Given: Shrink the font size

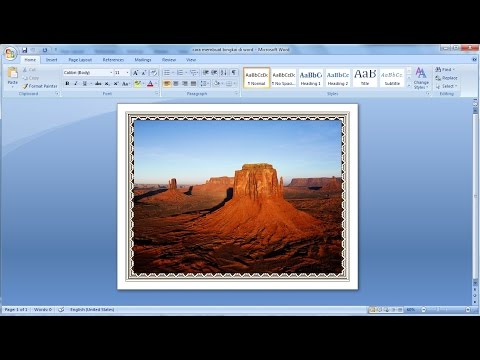Looking at the screenshot, I should 144,73.
